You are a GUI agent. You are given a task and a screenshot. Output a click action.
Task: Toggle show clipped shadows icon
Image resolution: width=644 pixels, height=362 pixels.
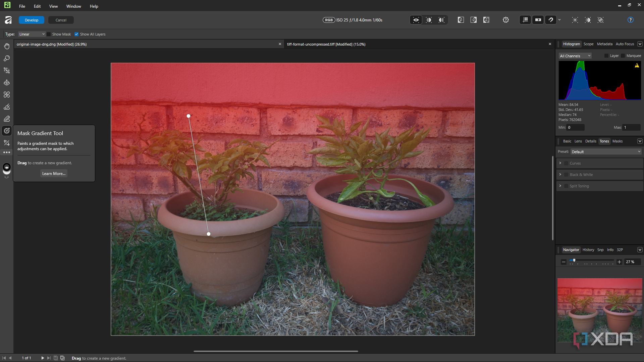click(588, 20)
